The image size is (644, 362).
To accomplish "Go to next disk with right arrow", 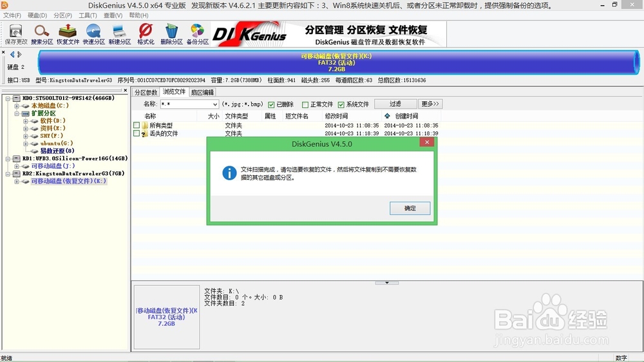I will 19,54.
